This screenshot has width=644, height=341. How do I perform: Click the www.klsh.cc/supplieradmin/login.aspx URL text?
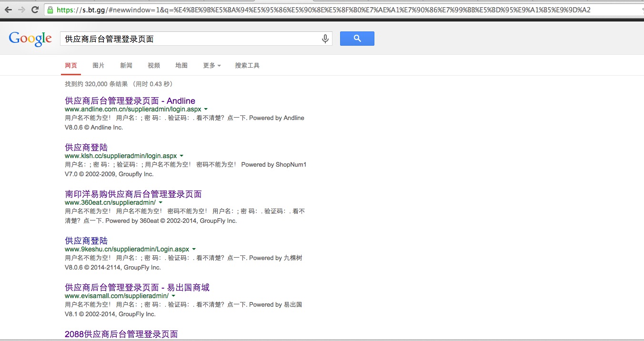tap(121, 156)
